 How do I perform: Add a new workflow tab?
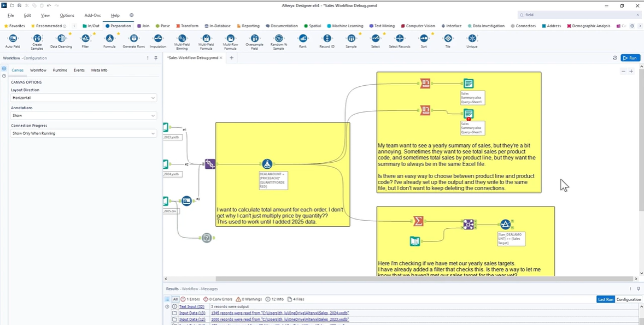pyautogui.click(x=231, y=58)
